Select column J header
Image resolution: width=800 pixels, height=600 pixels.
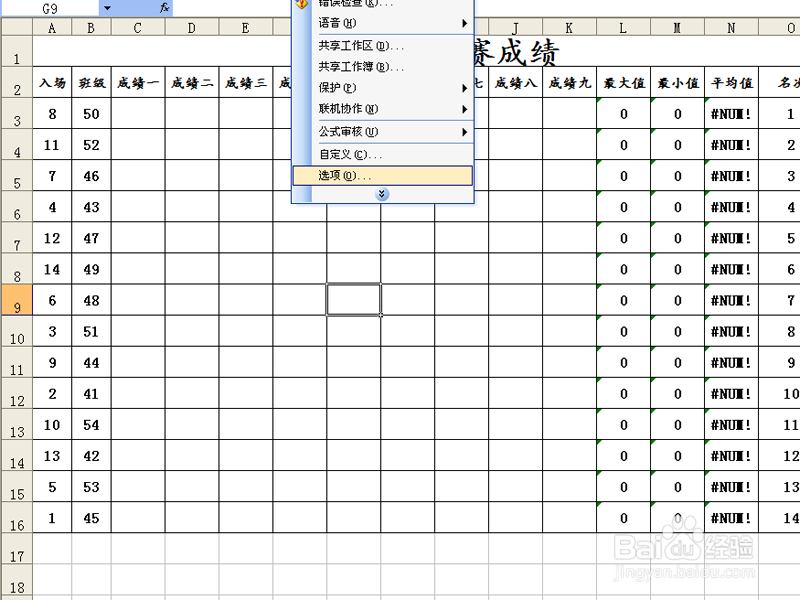tap(515, 28)
